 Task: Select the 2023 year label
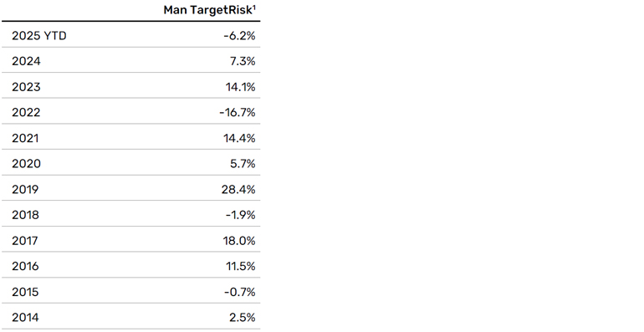tap(26, 87)
